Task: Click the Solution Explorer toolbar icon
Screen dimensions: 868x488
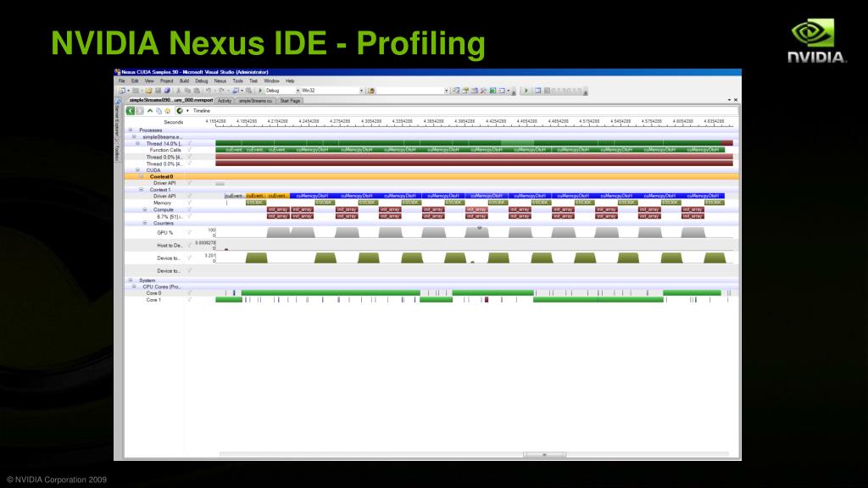Action: point(456,91)
